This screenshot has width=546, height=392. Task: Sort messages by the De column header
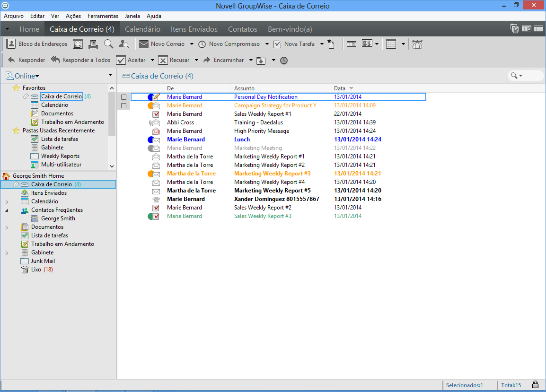click(x=197, y=88)
